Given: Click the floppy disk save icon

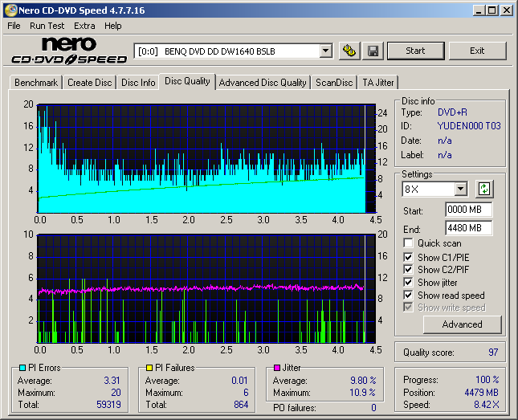Looking at the screenshot, I should point(373,51).
